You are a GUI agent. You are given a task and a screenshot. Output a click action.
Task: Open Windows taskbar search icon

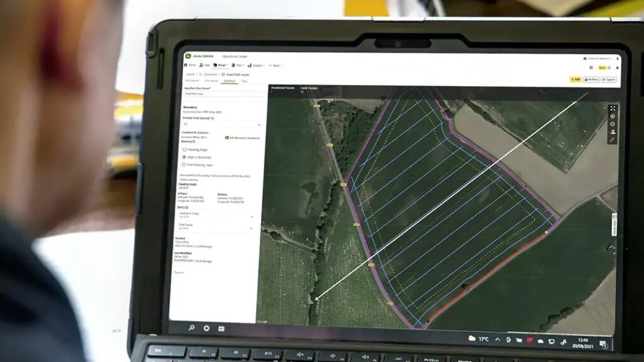tap(191, 327)
